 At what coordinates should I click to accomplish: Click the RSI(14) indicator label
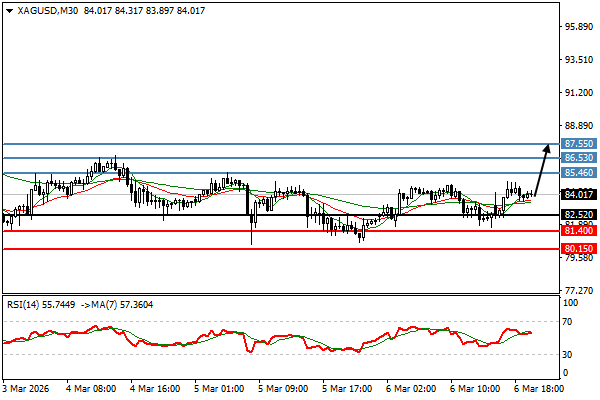[x=24, y=304]
